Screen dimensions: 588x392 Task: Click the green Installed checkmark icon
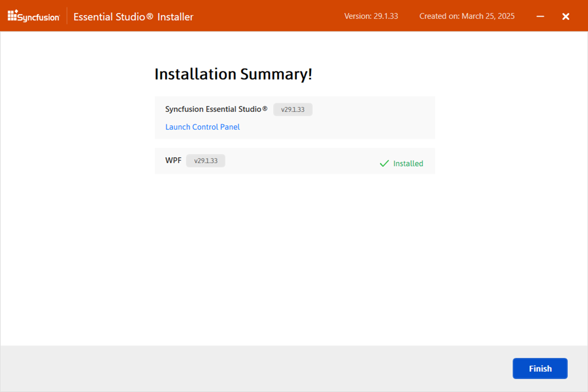[x=385, y=164]
